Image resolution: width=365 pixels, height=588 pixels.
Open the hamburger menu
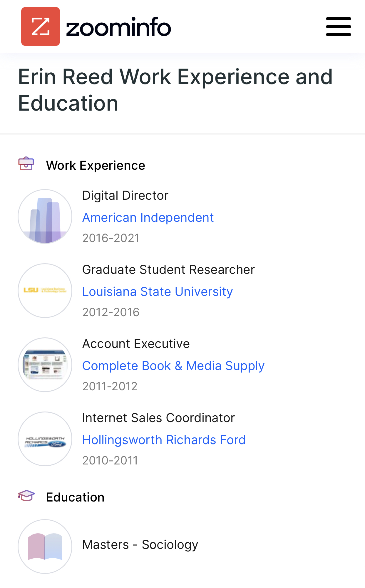click(338, 27)
